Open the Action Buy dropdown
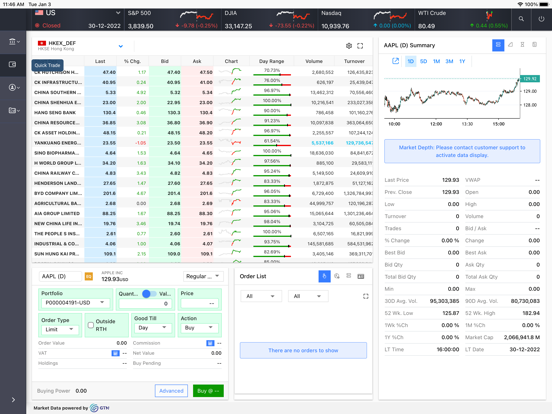Viewport: 552px width, 414px height. 199,328
